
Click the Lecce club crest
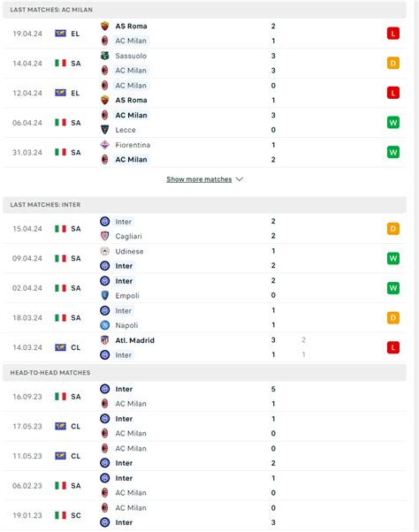[x=105, y=130]
